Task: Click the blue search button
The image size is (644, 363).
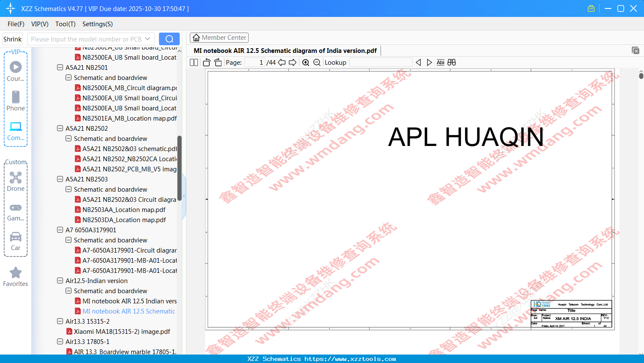Action: pyautogui.click(x=169, y=39)
